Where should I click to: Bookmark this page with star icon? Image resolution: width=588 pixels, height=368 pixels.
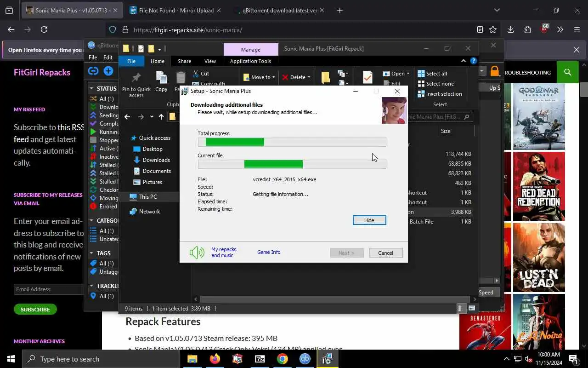coord(493,29)
